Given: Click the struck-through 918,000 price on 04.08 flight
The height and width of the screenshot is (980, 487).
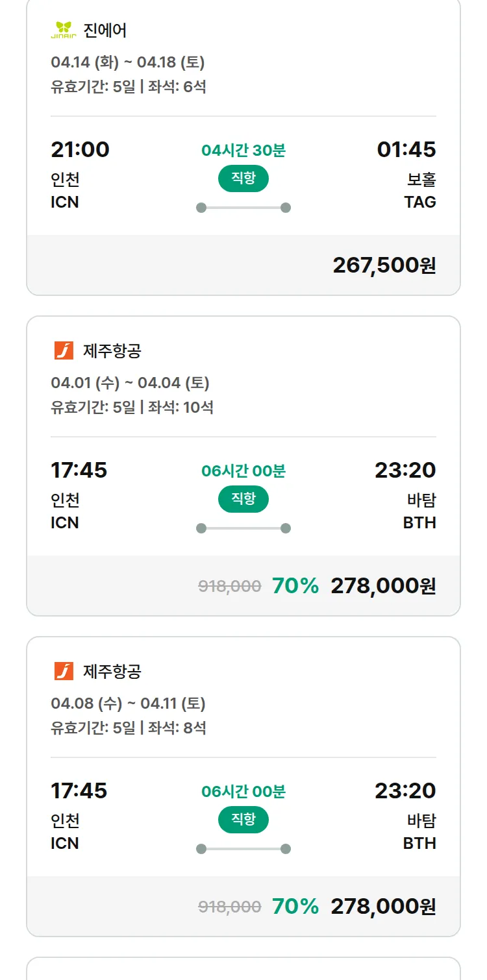Looking at the screenshot, I should [229, 907].
